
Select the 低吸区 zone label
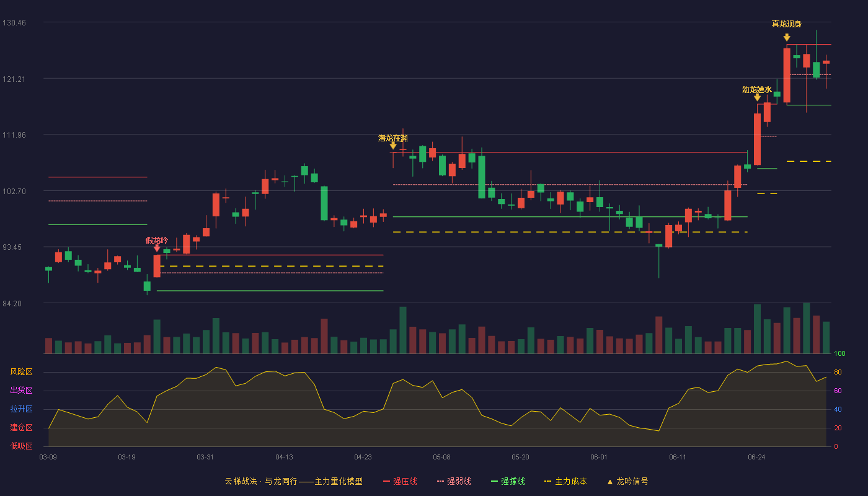coord(21,446)
